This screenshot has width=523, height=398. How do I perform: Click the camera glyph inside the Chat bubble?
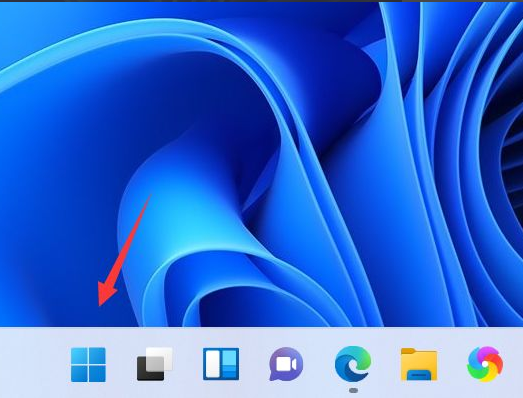tap(286, 363)
